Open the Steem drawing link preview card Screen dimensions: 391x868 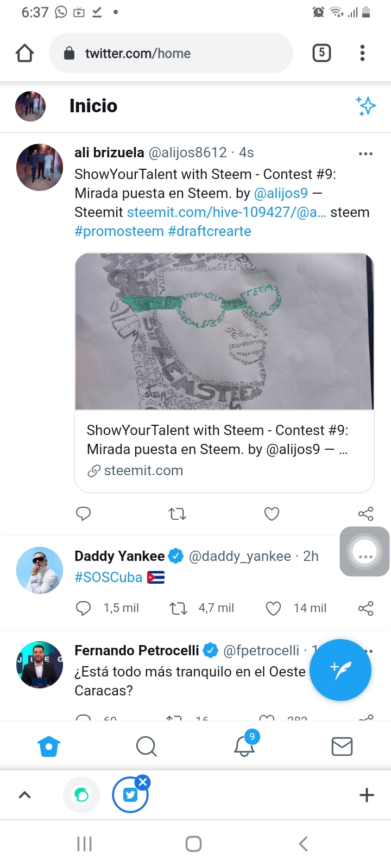(224, 373)
